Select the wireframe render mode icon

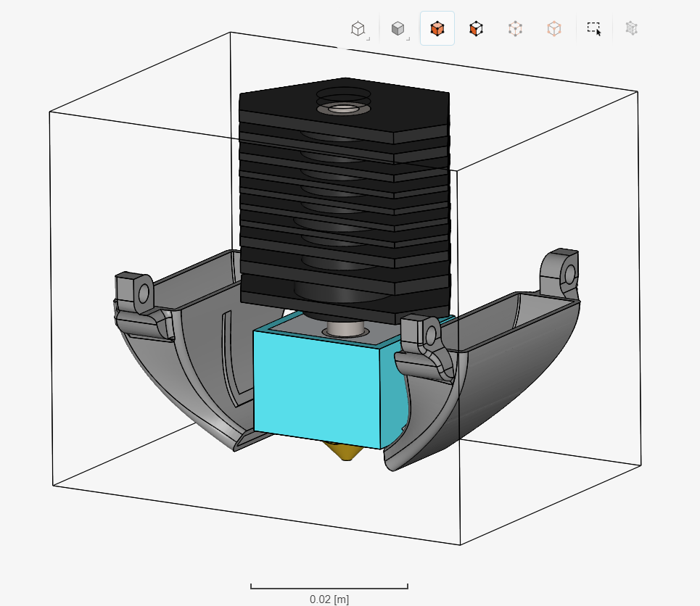click(358, 28)
